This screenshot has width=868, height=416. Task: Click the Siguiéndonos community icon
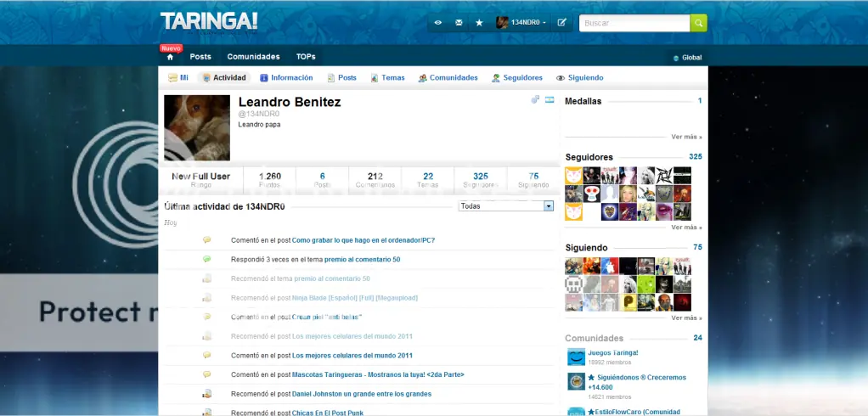pyautogui.click(x=576, y=382)
